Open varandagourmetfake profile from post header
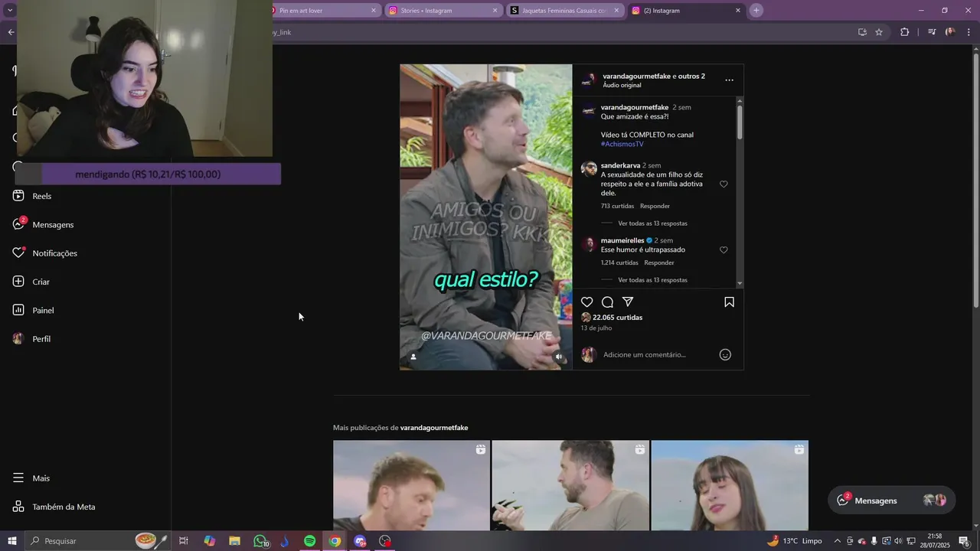This screenshot has width=980, height=551. (636, 77)
